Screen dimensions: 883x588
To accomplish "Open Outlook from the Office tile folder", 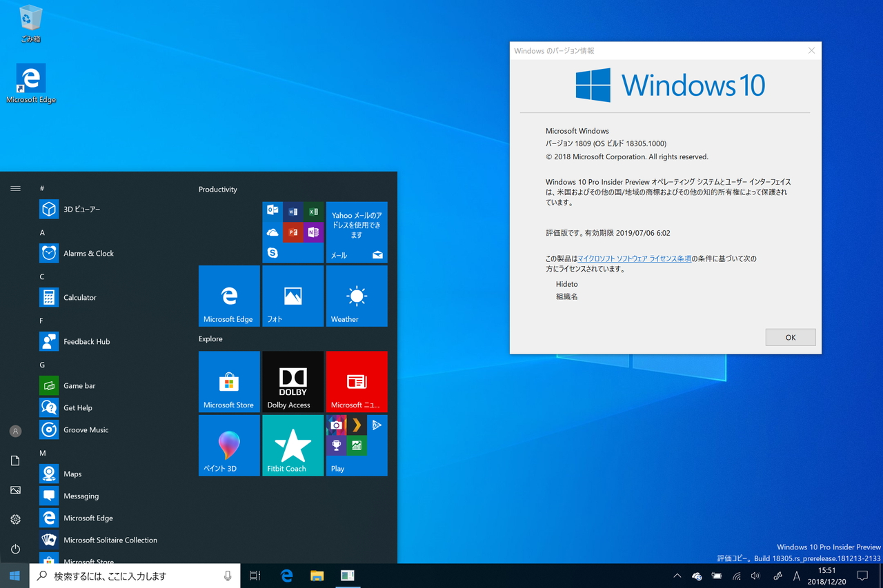I will coord(272,211).
